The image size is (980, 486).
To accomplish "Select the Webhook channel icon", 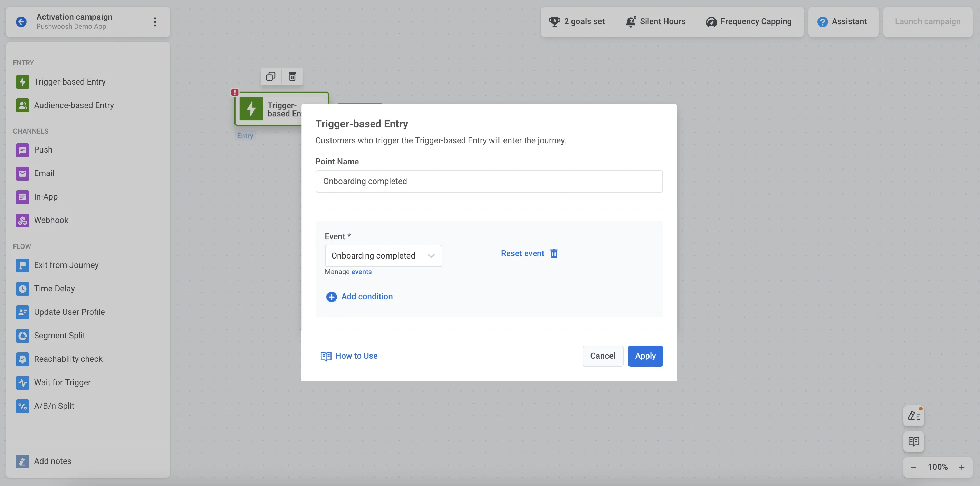I will (22, 220).
